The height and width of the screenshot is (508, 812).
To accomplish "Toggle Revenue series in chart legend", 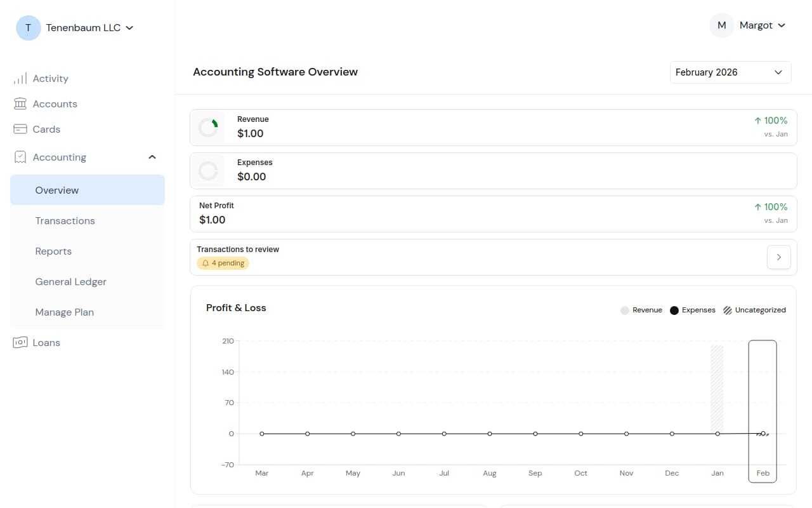I will coord(641,310).
